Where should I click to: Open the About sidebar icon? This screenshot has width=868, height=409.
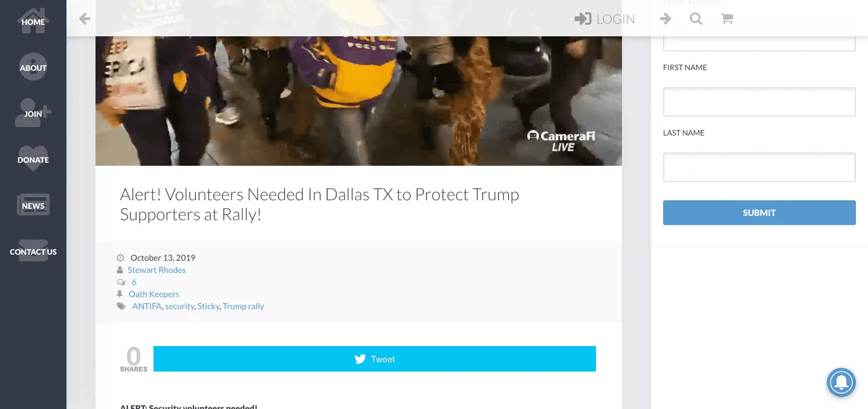pos(33,68)
